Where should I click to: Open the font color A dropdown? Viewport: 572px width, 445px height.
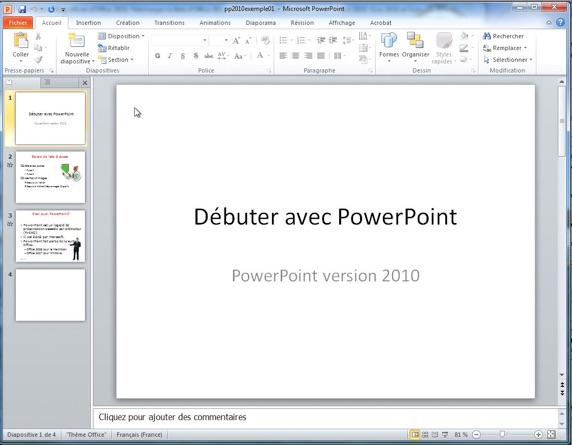point(268,56)
